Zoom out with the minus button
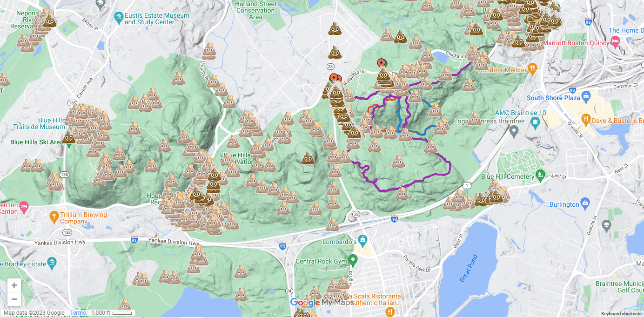644x318 pixels. coord(14,299)
